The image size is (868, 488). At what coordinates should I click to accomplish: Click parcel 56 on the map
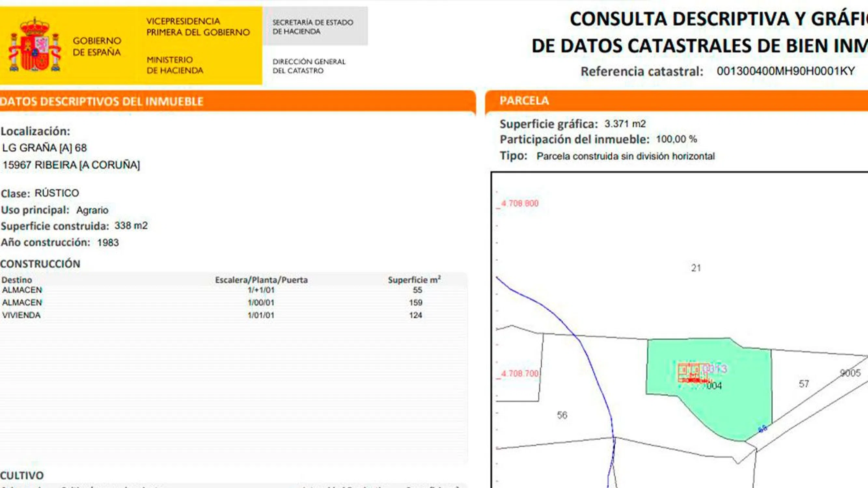pyautogui.click(x=562, y=415)
